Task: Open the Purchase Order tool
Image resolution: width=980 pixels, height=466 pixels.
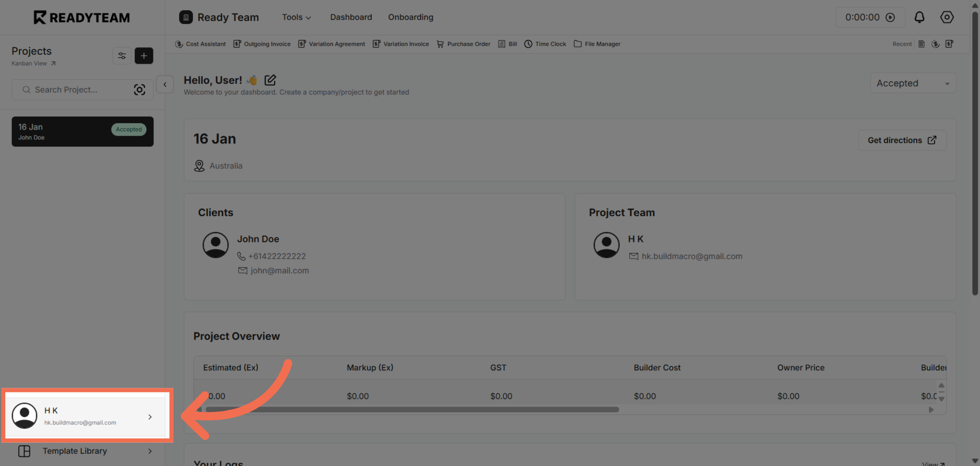Action: pos(463,44)
